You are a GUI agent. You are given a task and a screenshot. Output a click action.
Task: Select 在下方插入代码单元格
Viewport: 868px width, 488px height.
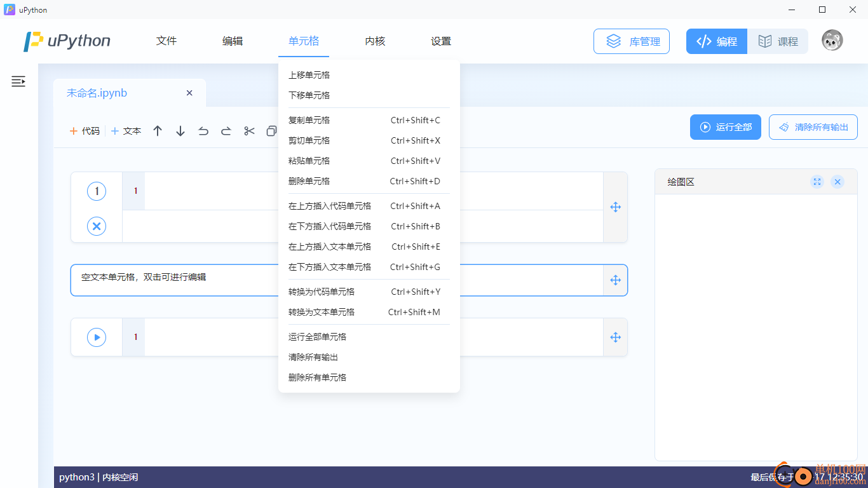click(369, 226)
